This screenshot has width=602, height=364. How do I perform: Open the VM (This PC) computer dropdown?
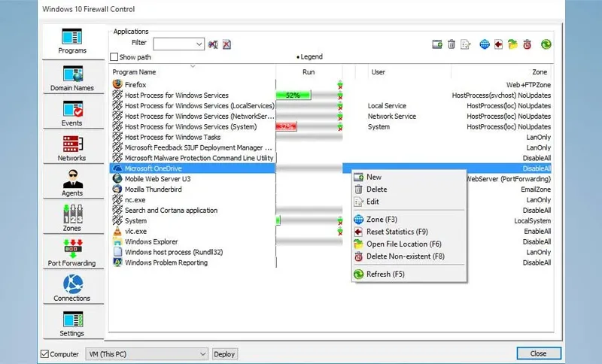coord(147,354)
